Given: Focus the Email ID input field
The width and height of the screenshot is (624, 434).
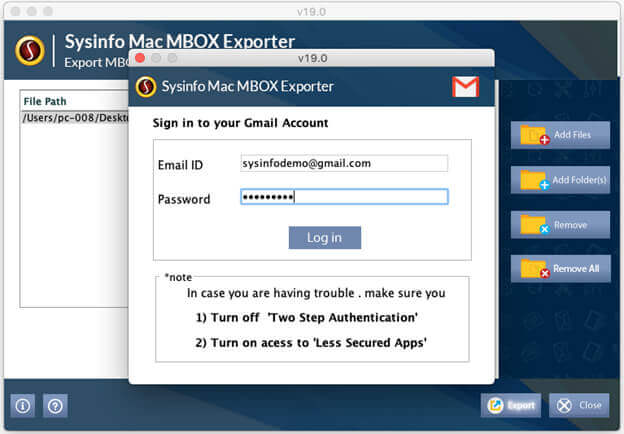Looking at the screenshot, I should 344,163.
